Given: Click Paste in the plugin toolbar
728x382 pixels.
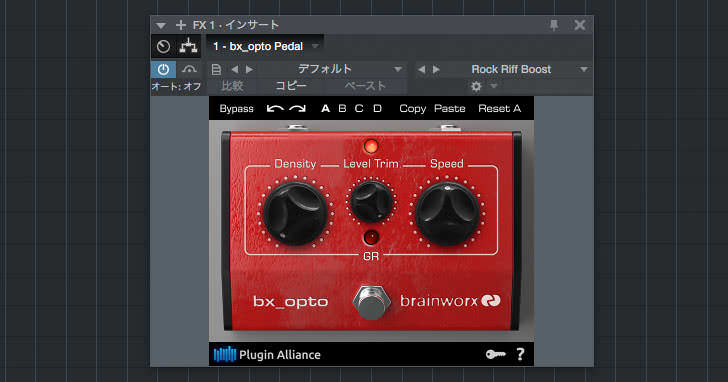Looking at the screenshot, I should coord(449,109).
